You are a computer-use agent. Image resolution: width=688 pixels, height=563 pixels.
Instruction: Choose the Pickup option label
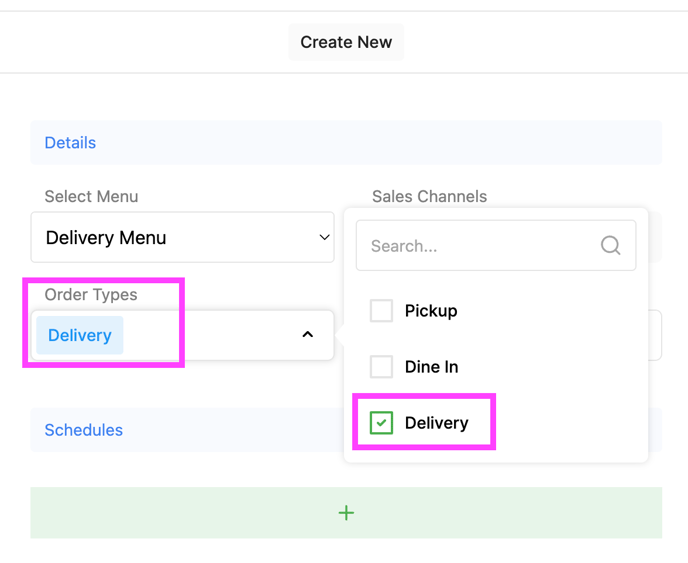[x=431, y=311]
